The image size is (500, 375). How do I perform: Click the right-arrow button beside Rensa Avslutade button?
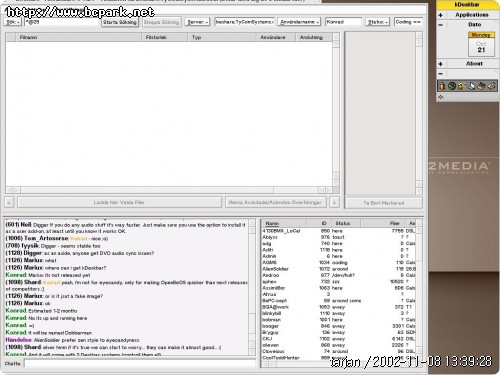pos(334,202)
